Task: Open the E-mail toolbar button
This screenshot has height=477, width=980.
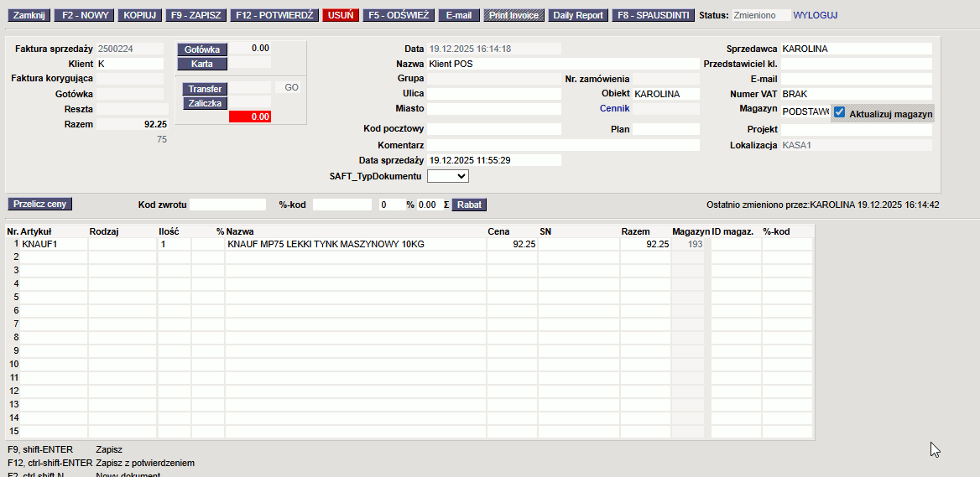Action: click(x=459, y=15)
